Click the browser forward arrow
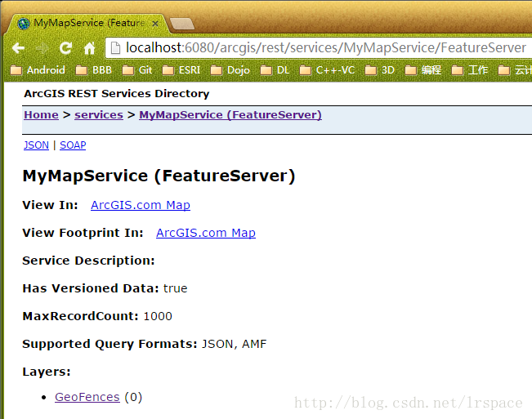The image size is (532, 419). pyautogui.click(x=42, y=48)
